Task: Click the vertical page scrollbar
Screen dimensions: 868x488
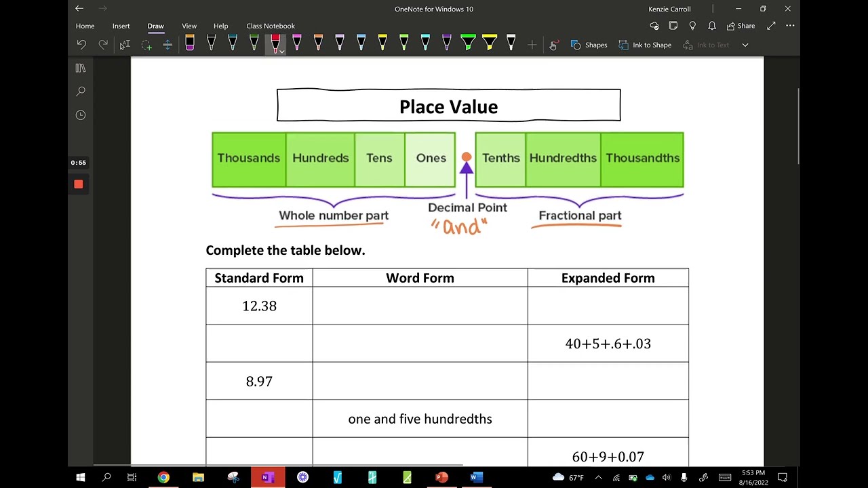Action: click(x=799, y=127)
